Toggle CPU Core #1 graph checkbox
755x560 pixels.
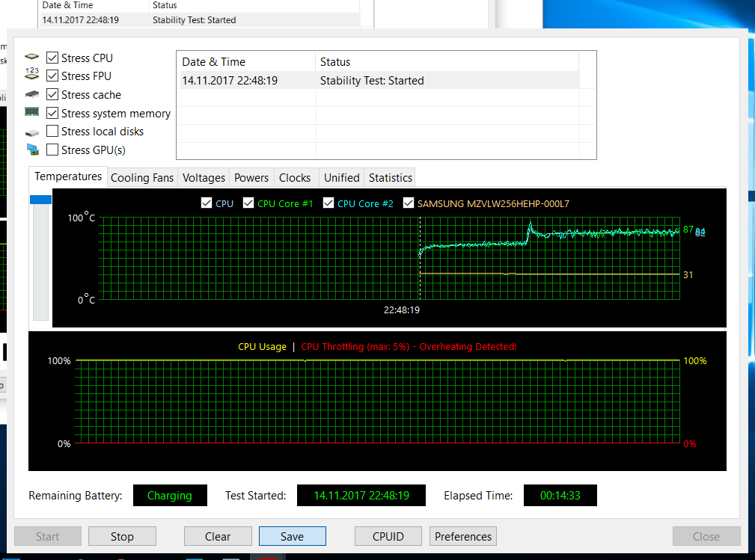(x=248, y=203)
